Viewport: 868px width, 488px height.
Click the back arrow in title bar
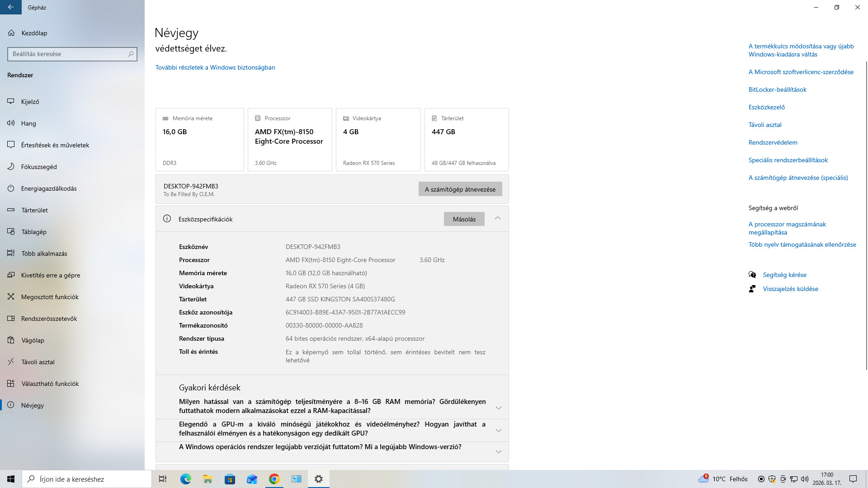click(x=11, y=7)
